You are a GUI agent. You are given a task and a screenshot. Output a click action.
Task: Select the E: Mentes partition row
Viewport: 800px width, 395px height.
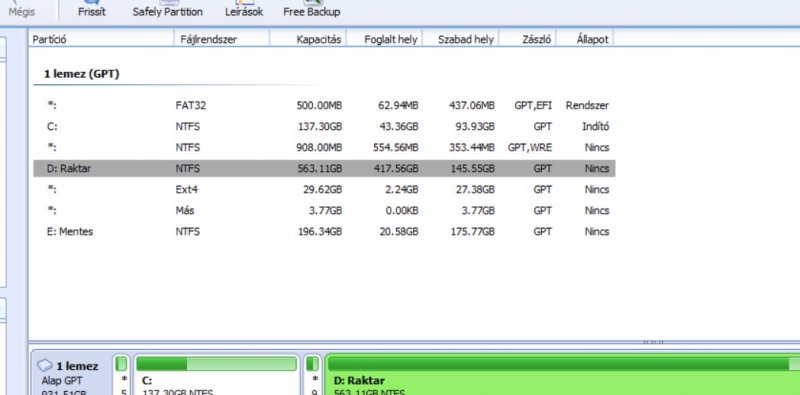[x=324, y=231]
